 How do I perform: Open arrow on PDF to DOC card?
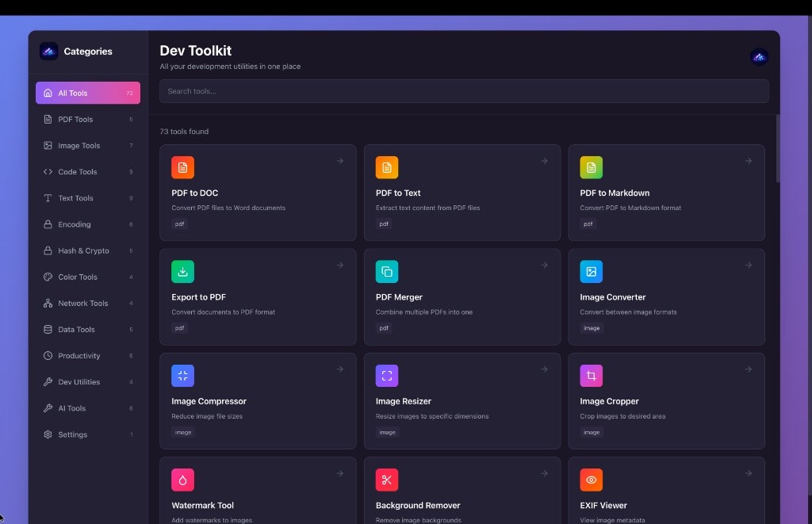pyautogui.click(x=340, y=161)
